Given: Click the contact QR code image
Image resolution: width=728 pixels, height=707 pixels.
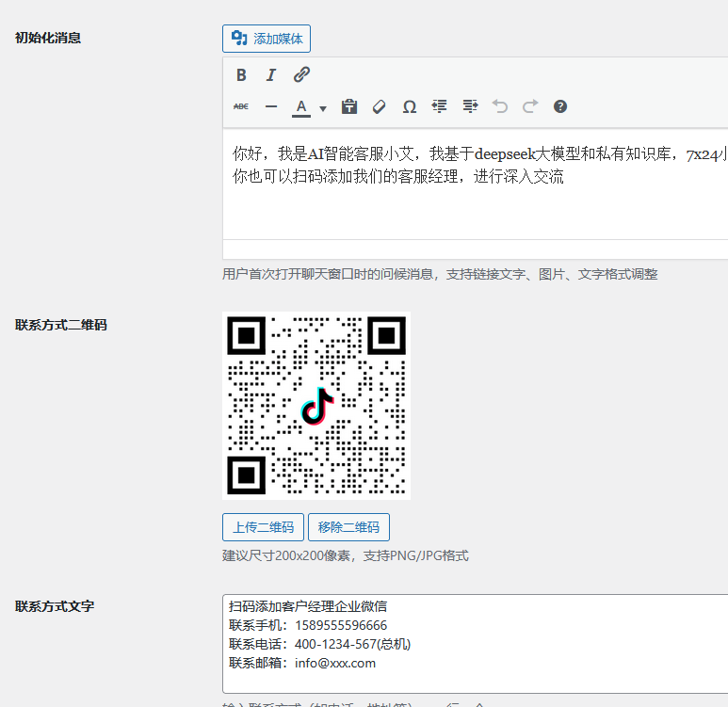Looking at the screenshot, I should coord(316,406).
